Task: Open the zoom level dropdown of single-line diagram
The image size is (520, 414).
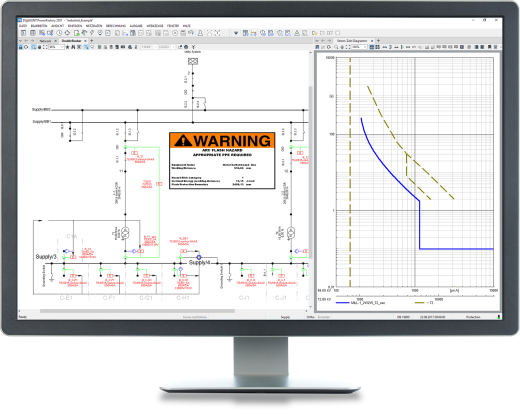Action: point(57,47)
